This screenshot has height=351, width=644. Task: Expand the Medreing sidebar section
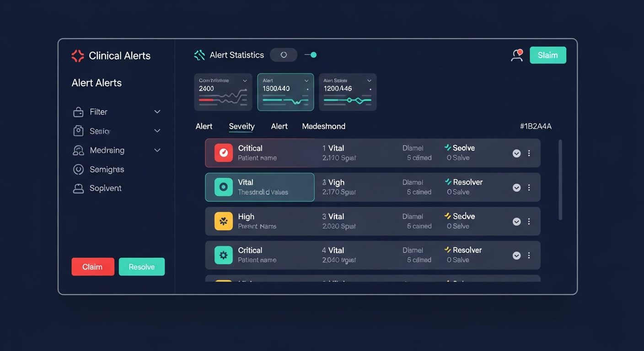coord(157,150)
